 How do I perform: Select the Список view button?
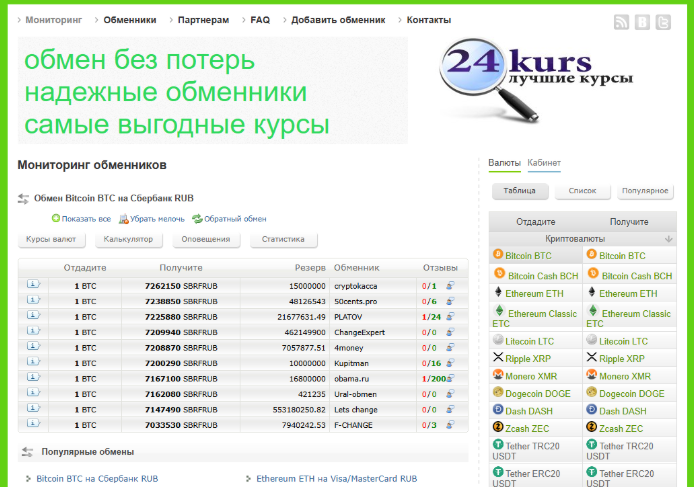coord(582,191)
